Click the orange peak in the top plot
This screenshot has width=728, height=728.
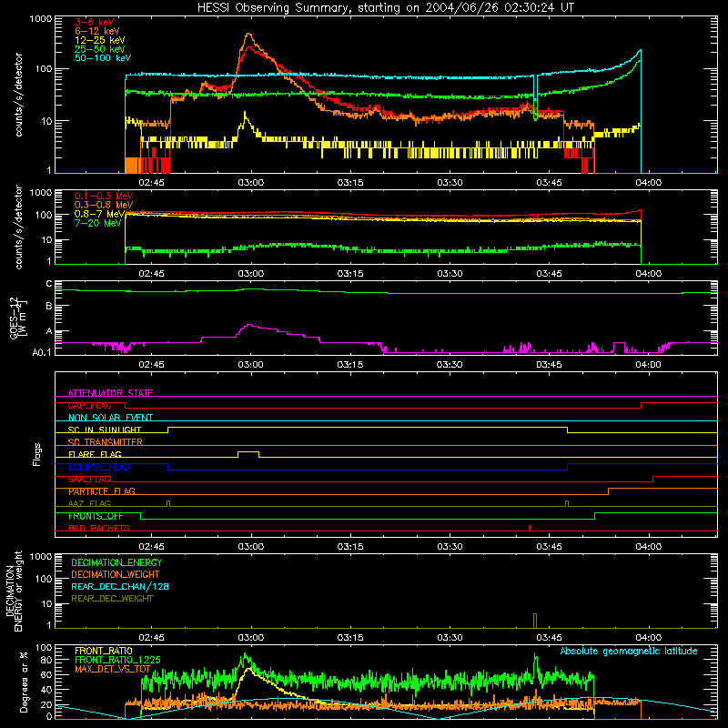(x=248, y=34)
